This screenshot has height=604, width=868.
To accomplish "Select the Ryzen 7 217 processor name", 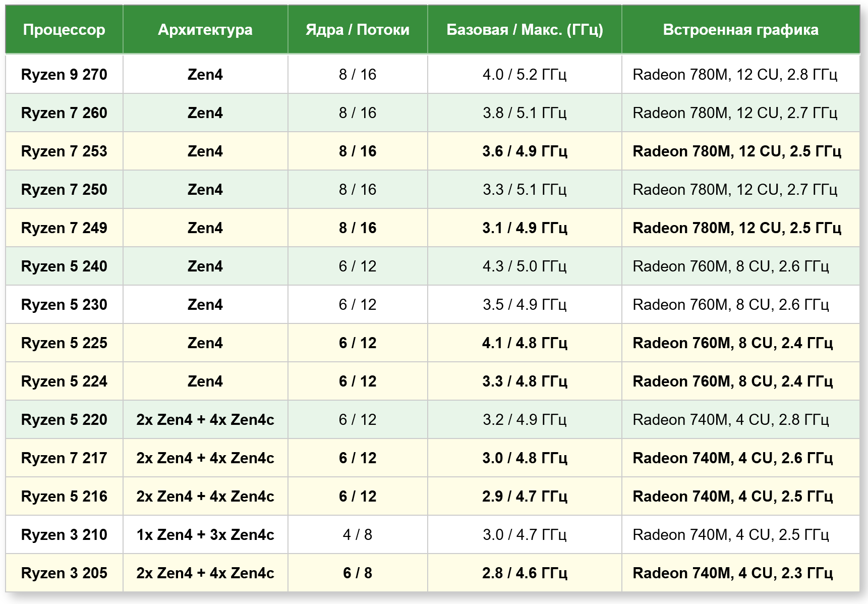I will pos(64,458).
